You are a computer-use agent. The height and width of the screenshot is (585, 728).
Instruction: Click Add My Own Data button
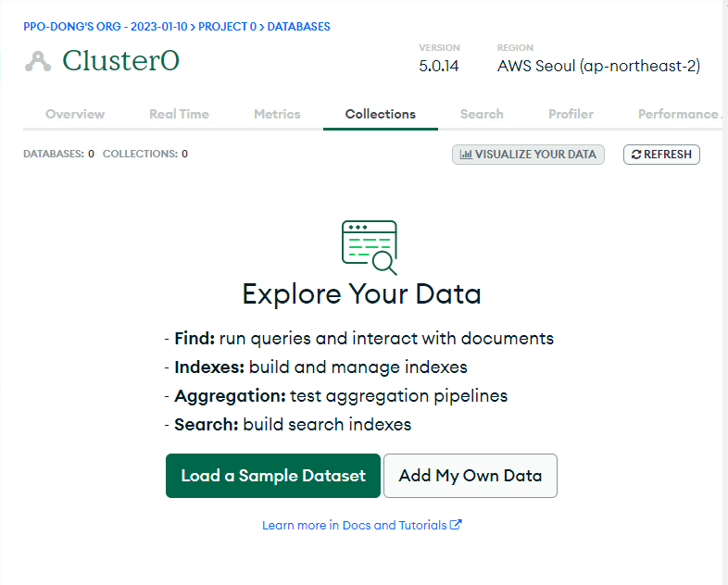coord(471,476)
